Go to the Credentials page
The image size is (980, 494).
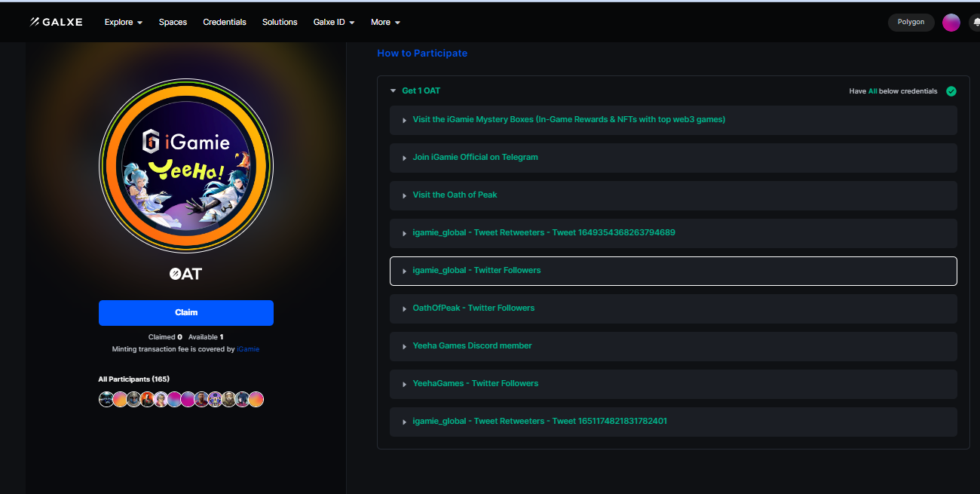tap(225, 22)
